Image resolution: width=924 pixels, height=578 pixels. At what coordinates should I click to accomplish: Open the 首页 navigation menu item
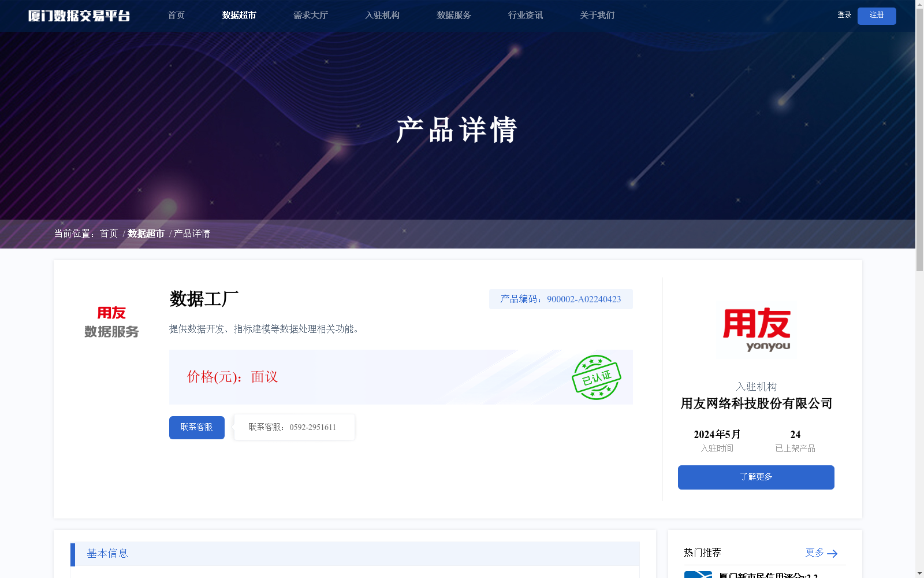pyautogui.click(x=176, y=16)
